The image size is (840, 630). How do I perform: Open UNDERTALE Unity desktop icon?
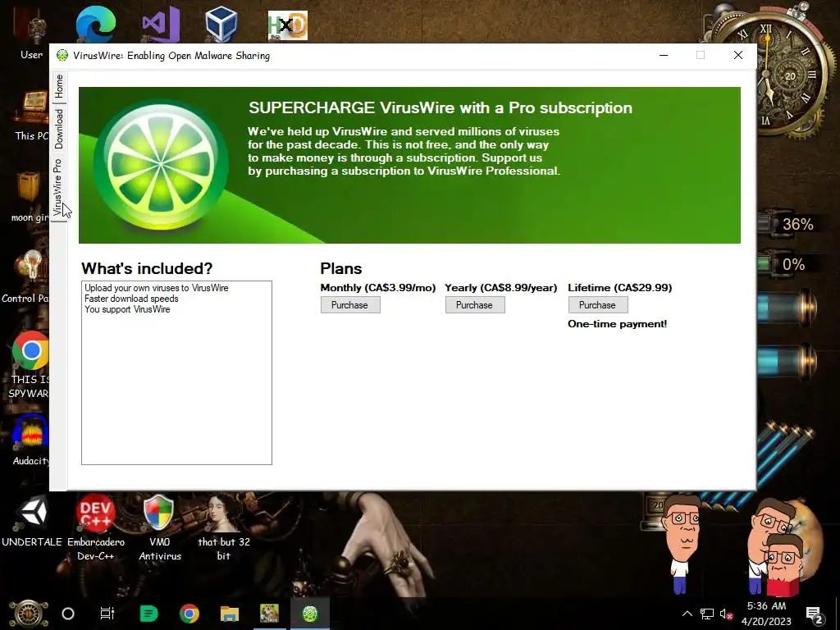[32, 523]
